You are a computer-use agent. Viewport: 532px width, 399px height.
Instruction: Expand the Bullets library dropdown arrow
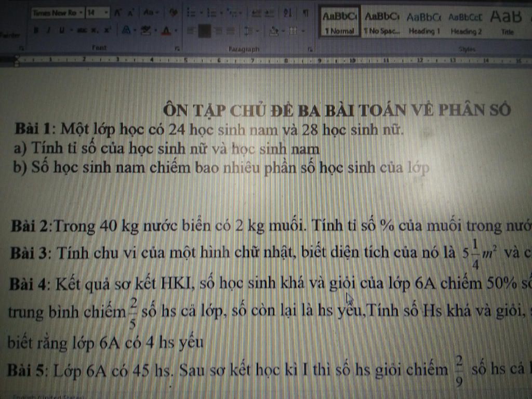click(x=201, y=14)
